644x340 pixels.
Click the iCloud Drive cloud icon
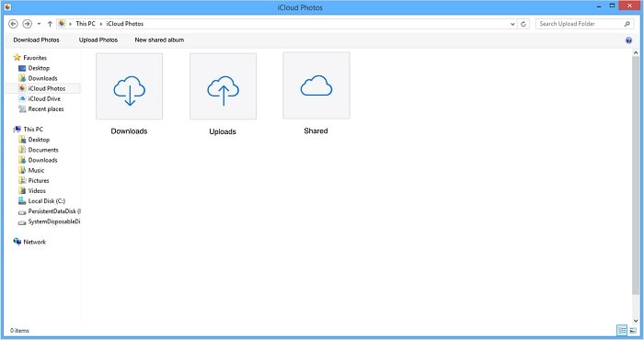[23, 99]
